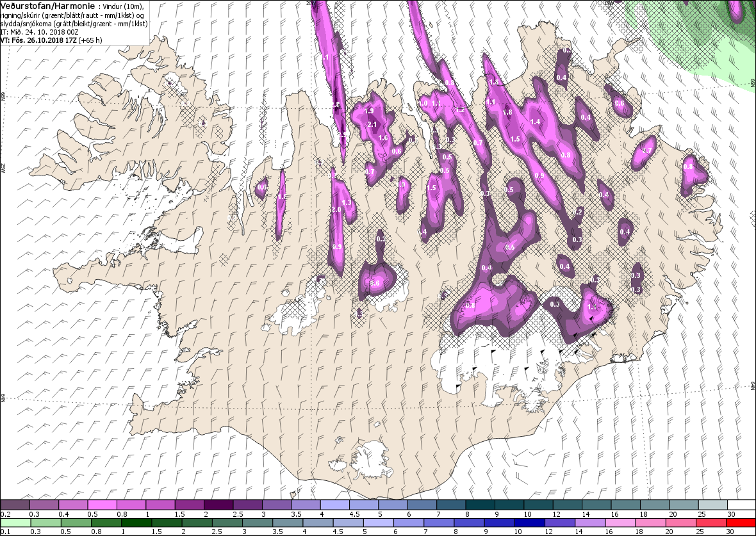The width and height of the screenshot is (756, 536).
Task: Click the violet rain swatch between 12 and 14
Action: pyautogui.click(x=560, y=523)
